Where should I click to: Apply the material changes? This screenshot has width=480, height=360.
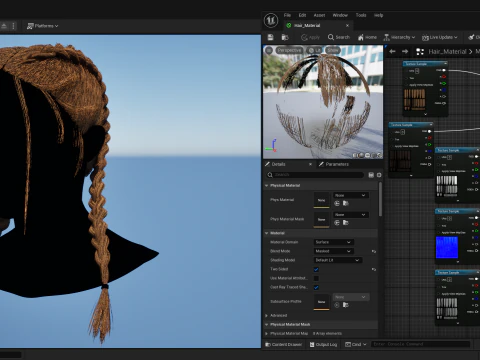point(310,37)
